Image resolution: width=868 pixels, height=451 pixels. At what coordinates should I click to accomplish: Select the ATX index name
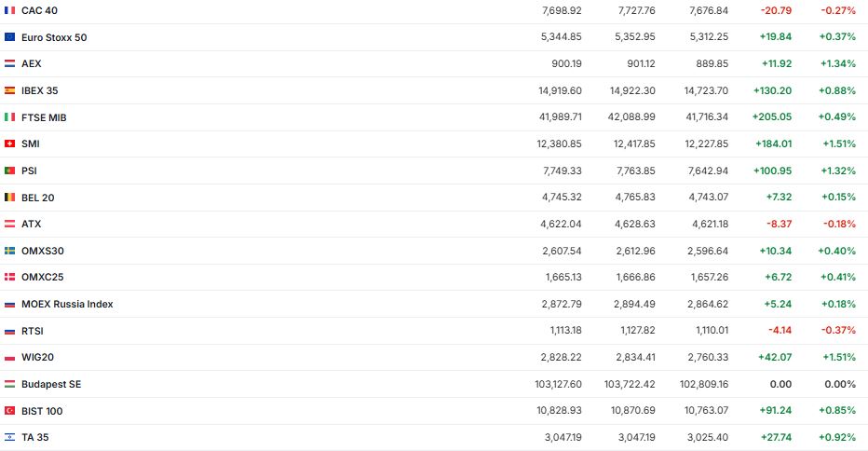[32, 224]
